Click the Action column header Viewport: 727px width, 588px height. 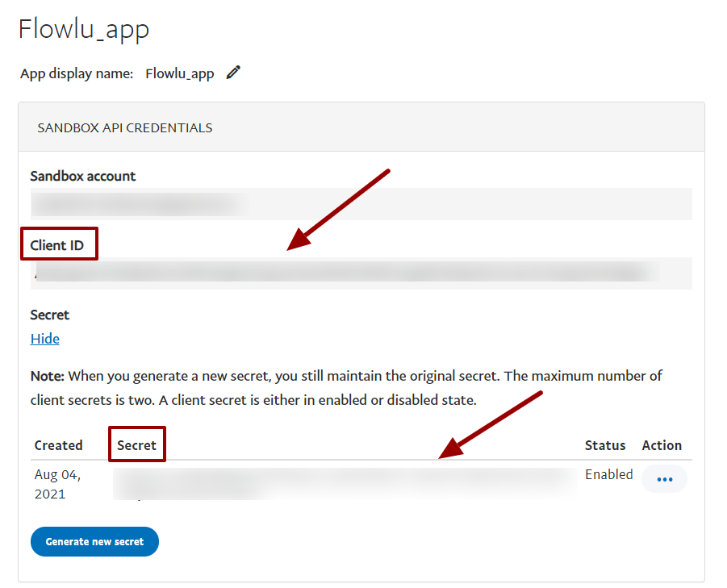click(x=662, y=445)
